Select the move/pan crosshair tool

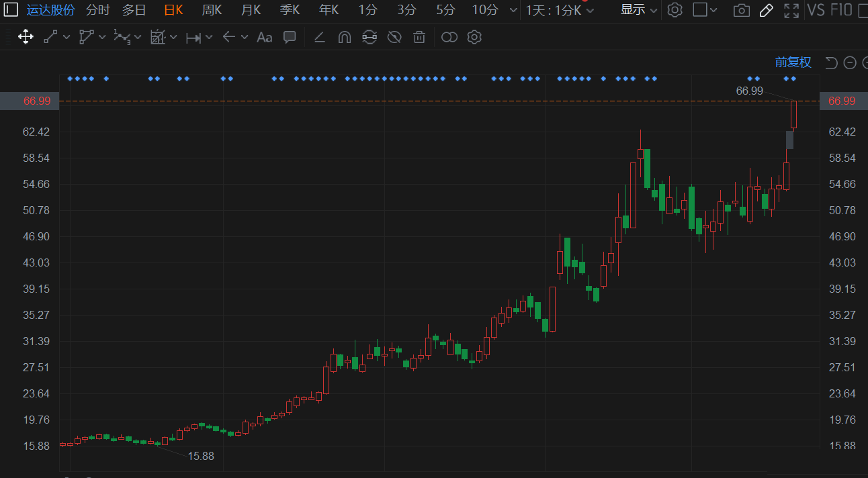point(26,37)
